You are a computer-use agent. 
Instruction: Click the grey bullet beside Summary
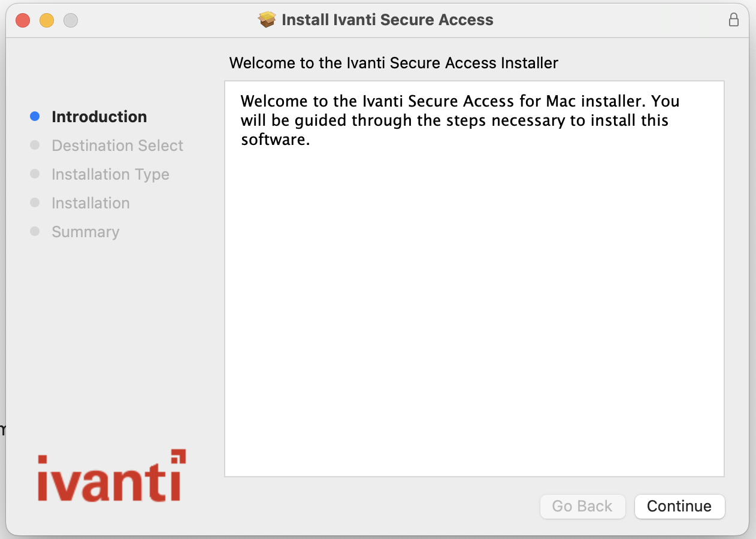pos(35,232)
